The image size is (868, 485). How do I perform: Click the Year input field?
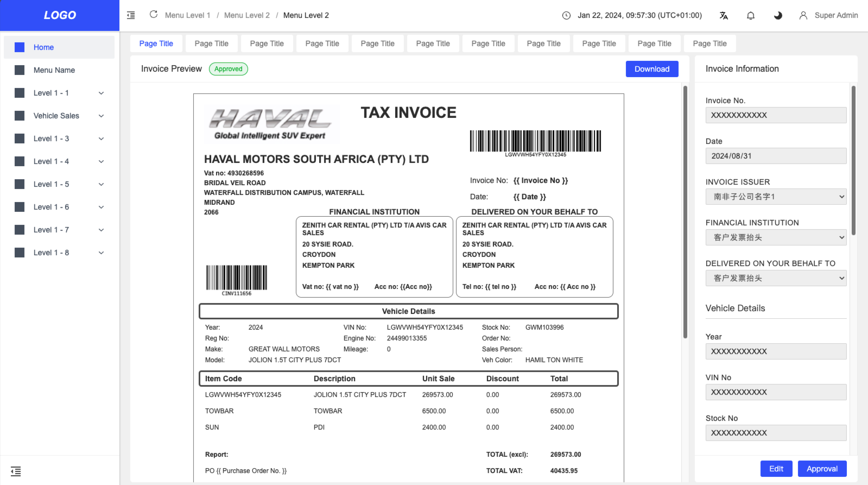coord(776,351)
